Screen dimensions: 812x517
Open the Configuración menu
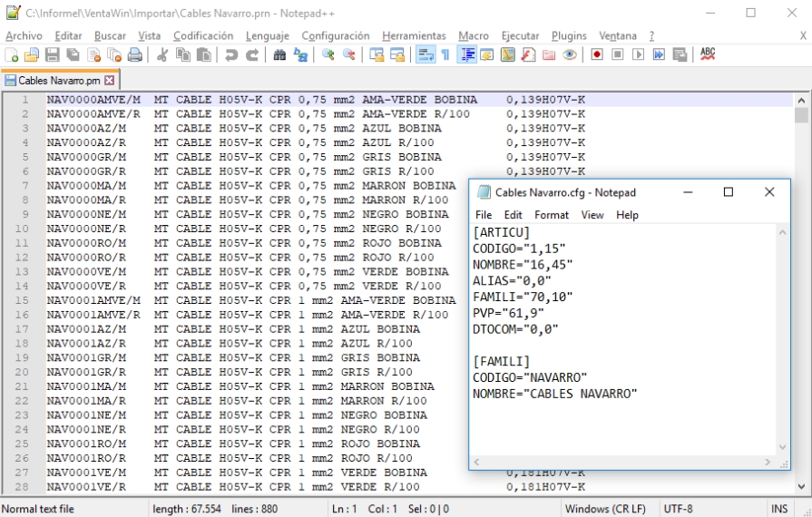point(336,35)
